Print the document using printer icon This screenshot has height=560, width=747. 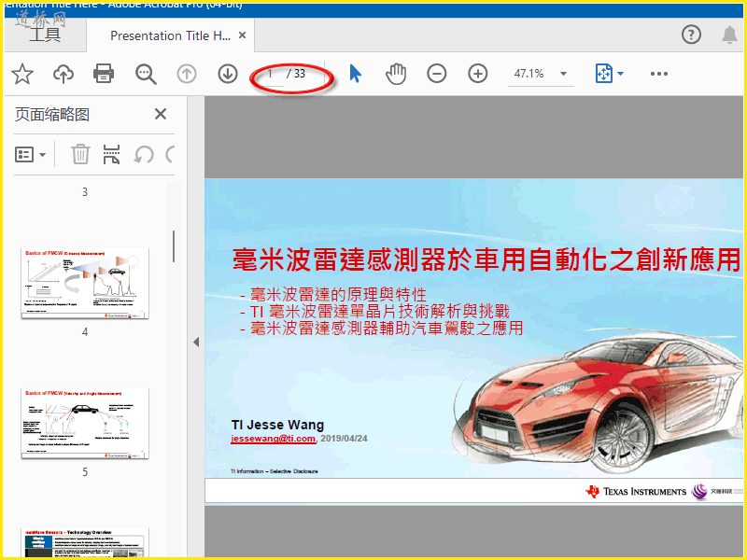tap(104, 74)
